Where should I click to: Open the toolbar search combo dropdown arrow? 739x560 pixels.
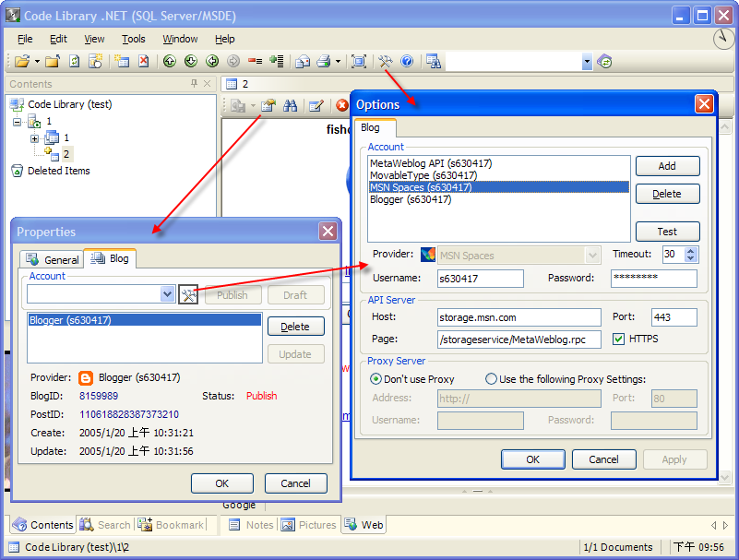coord(587,61)
